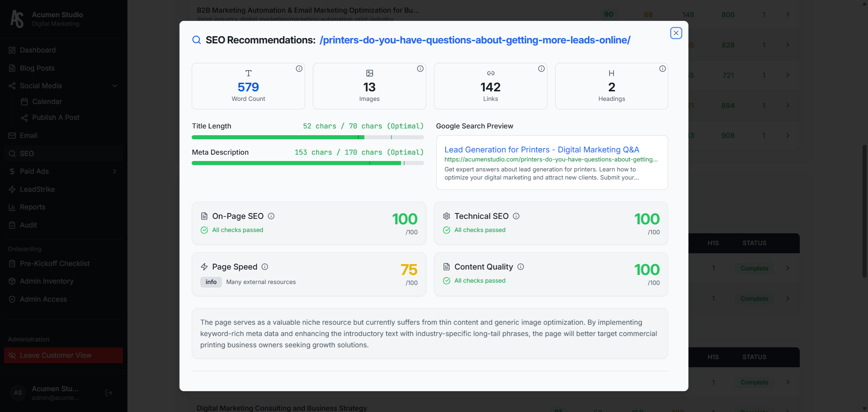
Task: Click the search magnifier icon beside SEO Recommendations
Action: coord(197,40)
